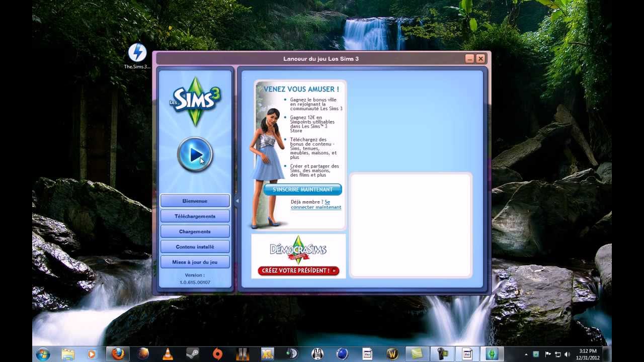The image size is (644, 362).
Task: Open sticky notes taskbar icon
Action: click(x=417, y=354)
